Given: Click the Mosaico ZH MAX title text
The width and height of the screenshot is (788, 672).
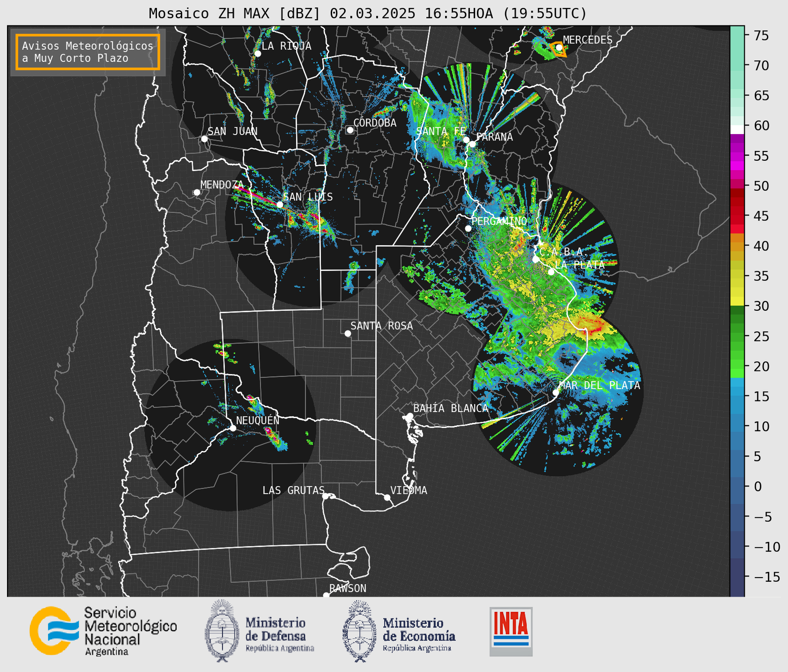Looking at the screenshot, I should point(368,14).
